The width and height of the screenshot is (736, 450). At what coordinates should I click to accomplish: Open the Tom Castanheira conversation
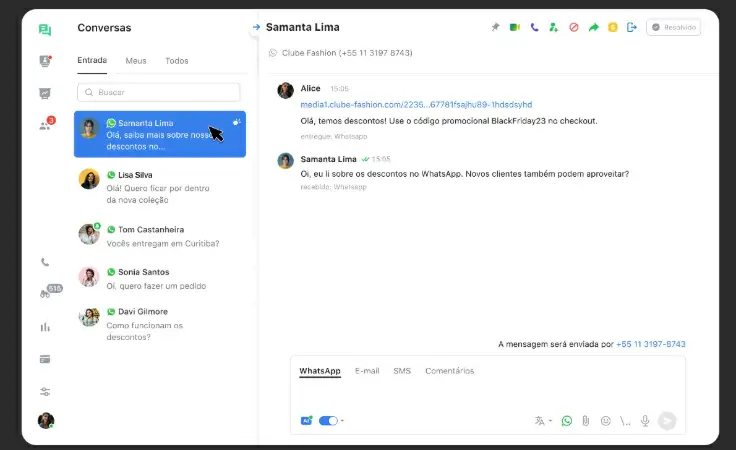(160, 236)
